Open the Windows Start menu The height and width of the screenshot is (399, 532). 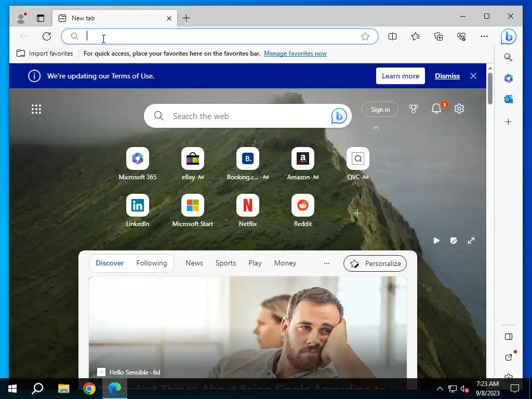pyautogui.click(x=12, y=389)
